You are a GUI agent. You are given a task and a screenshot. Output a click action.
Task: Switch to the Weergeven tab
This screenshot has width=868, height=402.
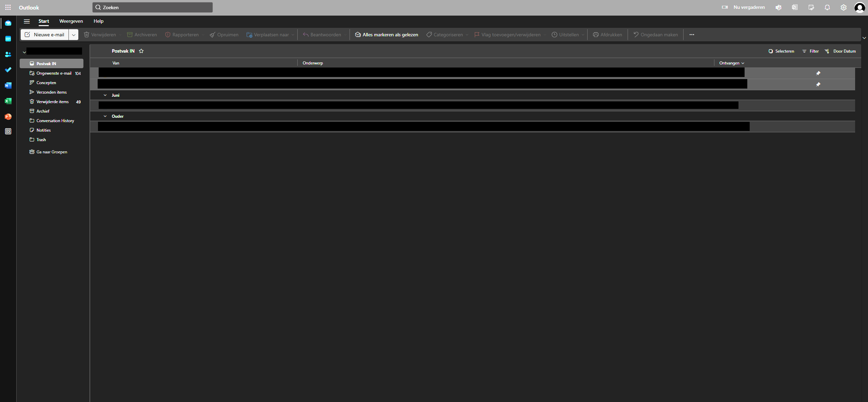[x=71, y=21]
